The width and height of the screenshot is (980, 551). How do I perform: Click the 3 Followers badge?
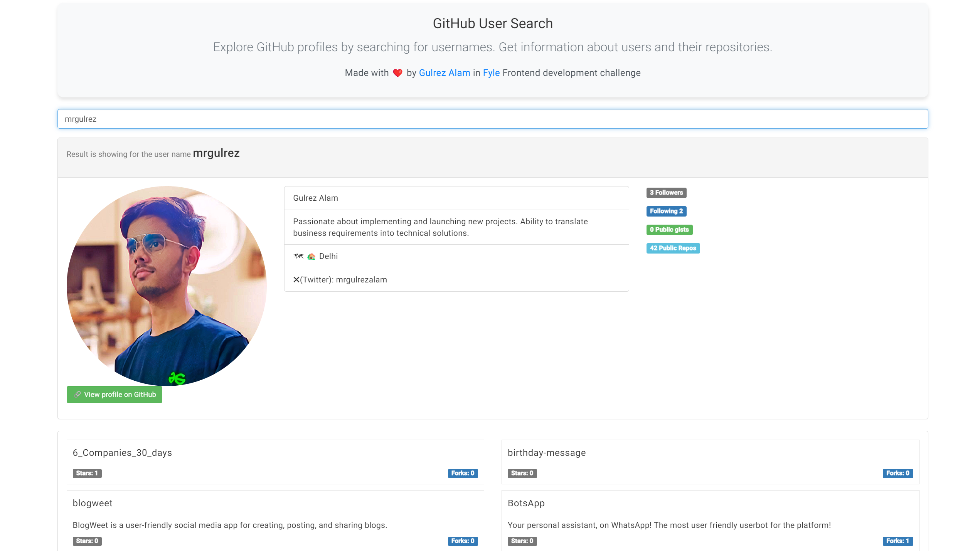click(666, 193)
